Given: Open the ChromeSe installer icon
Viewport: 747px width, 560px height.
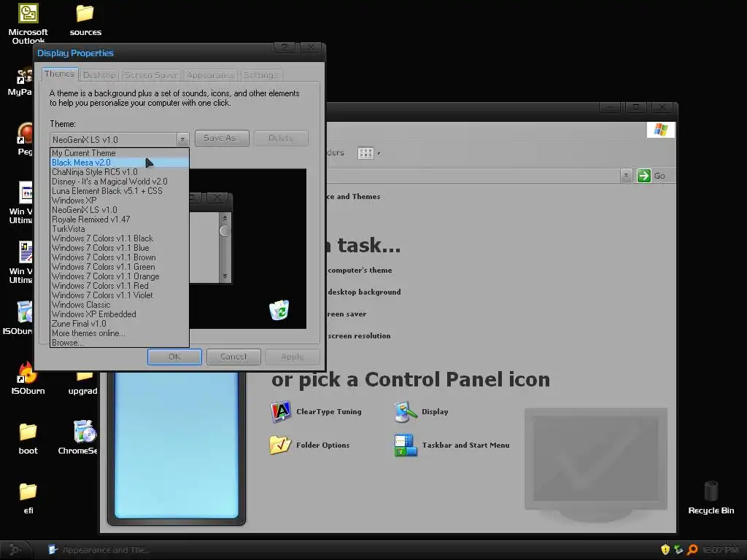Looking at the screenshot, I should coord(79,437).
